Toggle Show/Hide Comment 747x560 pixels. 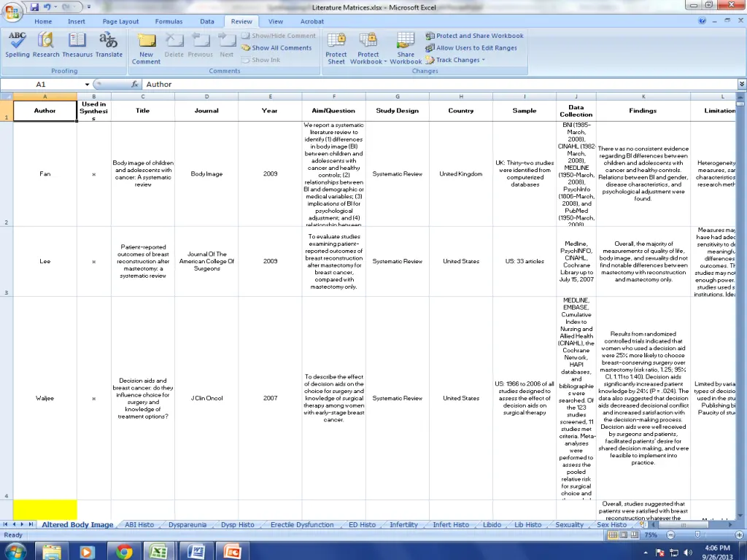pos(278,36)
